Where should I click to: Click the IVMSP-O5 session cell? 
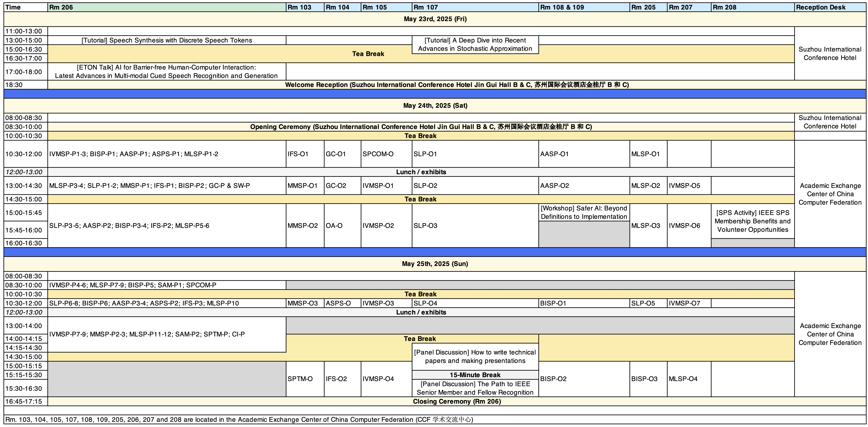(x=689, y=186)
